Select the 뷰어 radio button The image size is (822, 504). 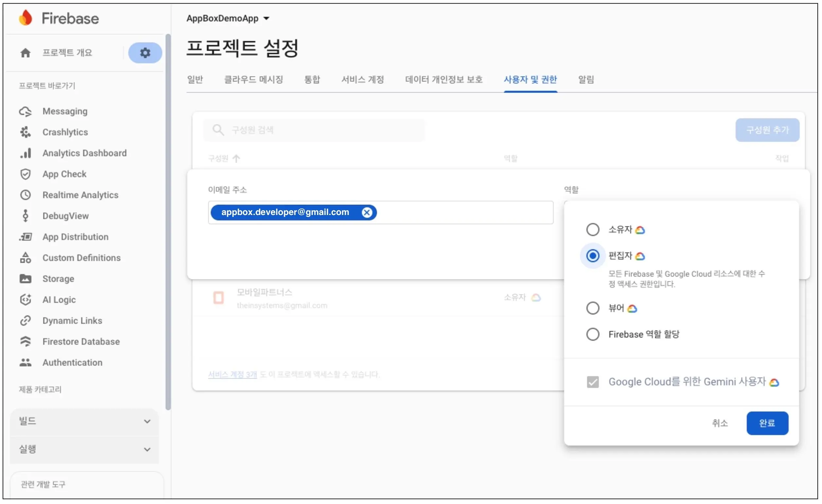[x=593, y=309]
